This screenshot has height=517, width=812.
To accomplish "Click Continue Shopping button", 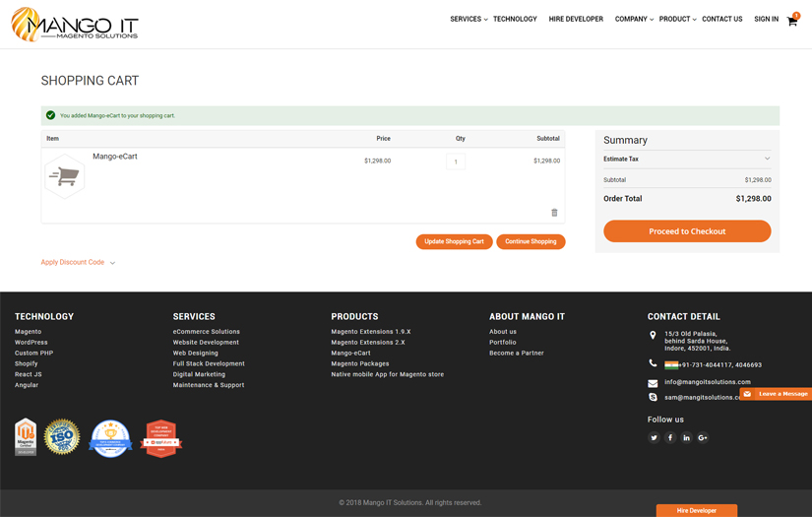I will click(x=531, y=241).
